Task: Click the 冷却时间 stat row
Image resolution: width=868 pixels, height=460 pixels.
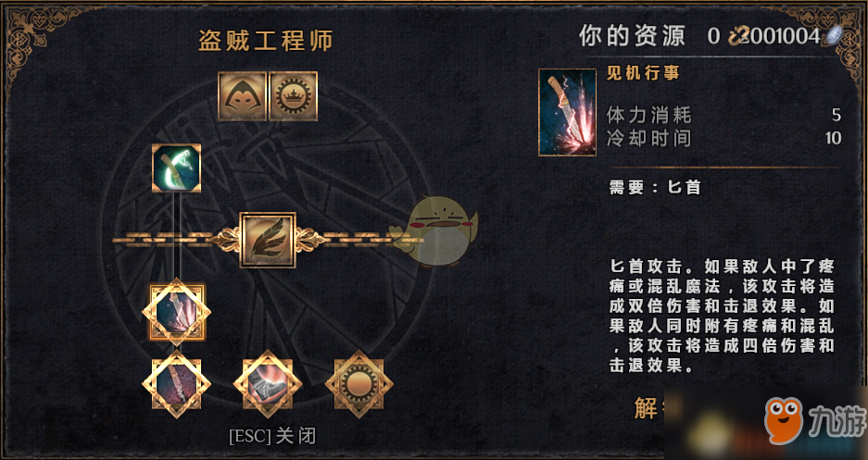Action: 723,138
